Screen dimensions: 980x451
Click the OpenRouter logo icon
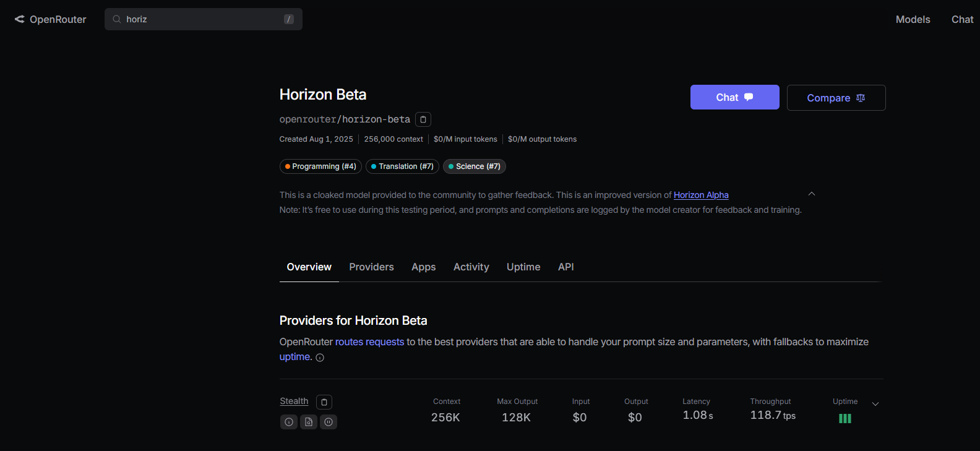point(20,19)
